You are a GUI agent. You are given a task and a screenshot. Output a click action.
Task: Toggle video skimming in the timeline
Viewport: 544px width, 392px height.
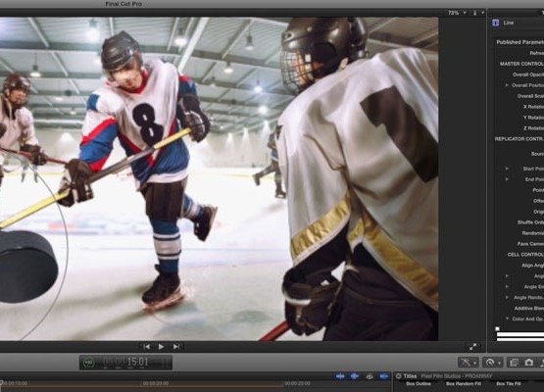pos(340,376)
